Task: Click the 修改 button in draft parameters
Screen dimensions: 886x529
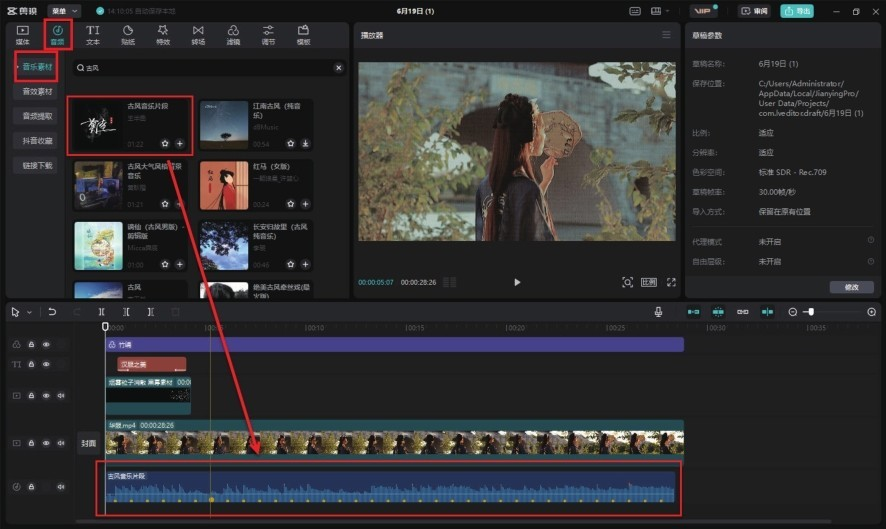Action: pos(851,287)
